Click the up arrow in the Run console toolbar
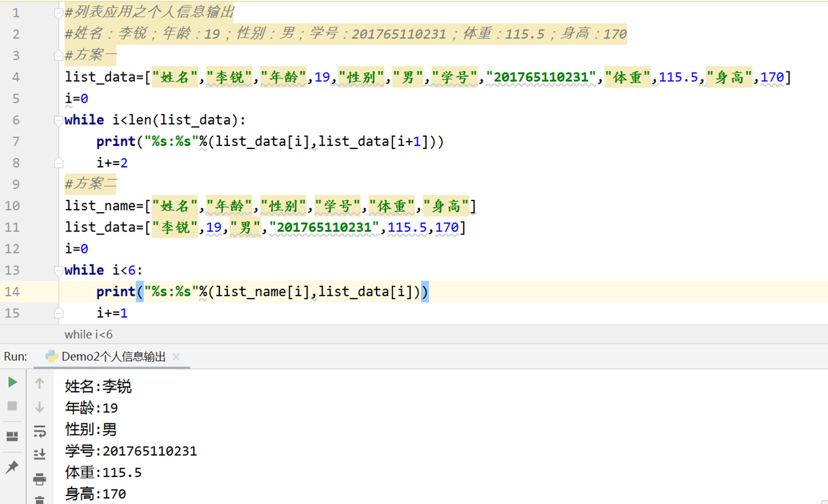The height and width of the screenshot is (504, 828). click(x=40, y=383)
